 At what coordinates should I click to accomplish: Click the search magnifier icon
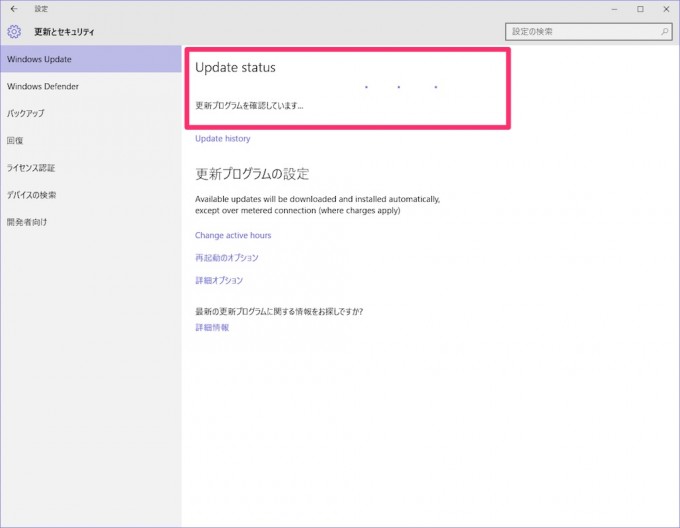[664, 32]
